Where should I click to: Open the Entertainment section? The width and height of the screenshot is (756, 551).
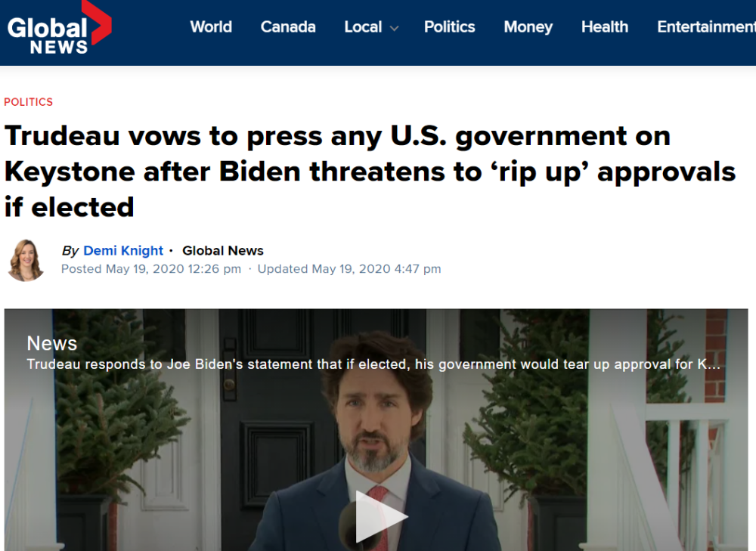pos(706,26)
